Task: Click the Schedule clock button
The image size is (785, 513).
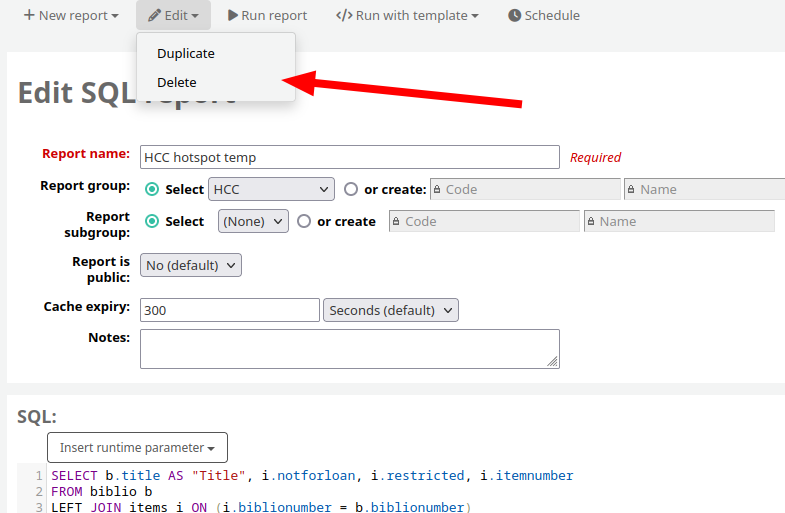Action: pos(544,15)
